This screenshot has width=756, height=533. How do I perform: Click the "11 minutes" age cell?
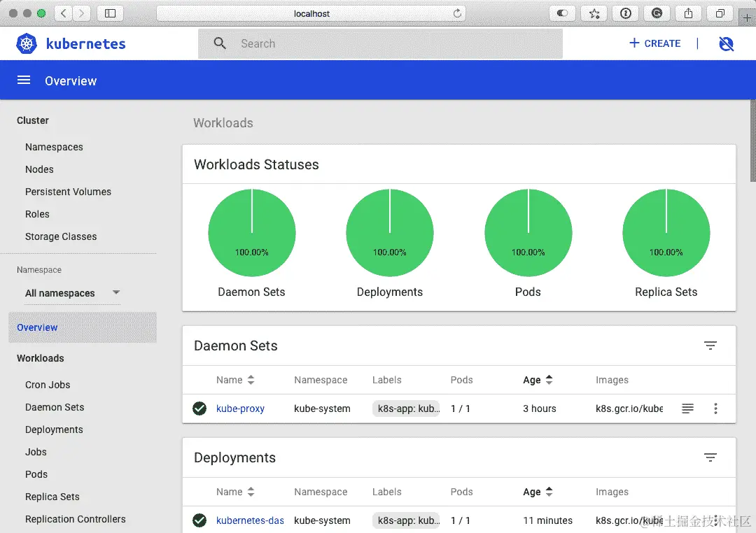pos(547,520)
